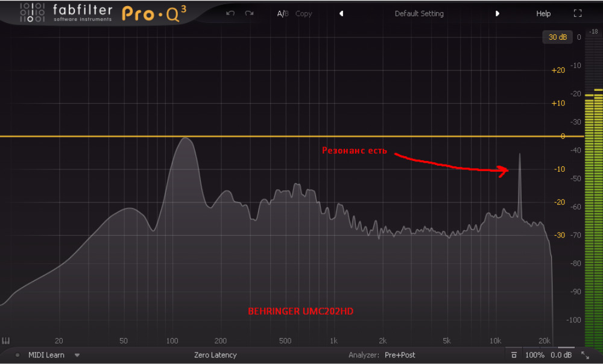Click the FabFilter Pro-Q 3 logo

[103, 13]
